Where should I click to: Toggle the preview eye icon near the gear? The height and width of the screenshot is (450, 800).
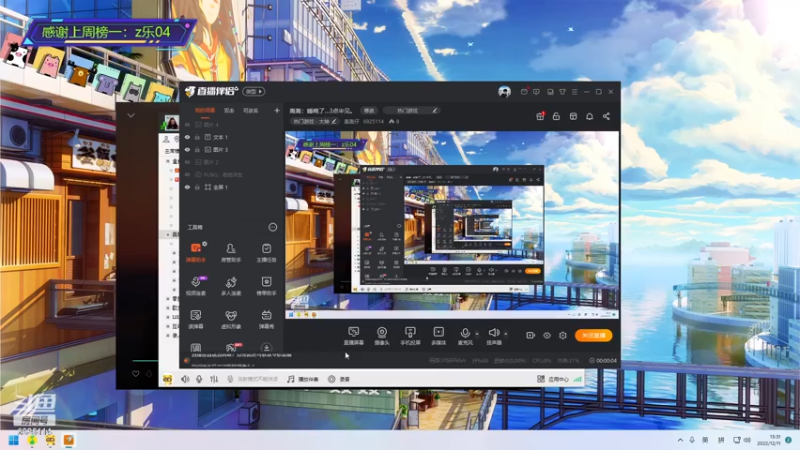coord(546,335)
